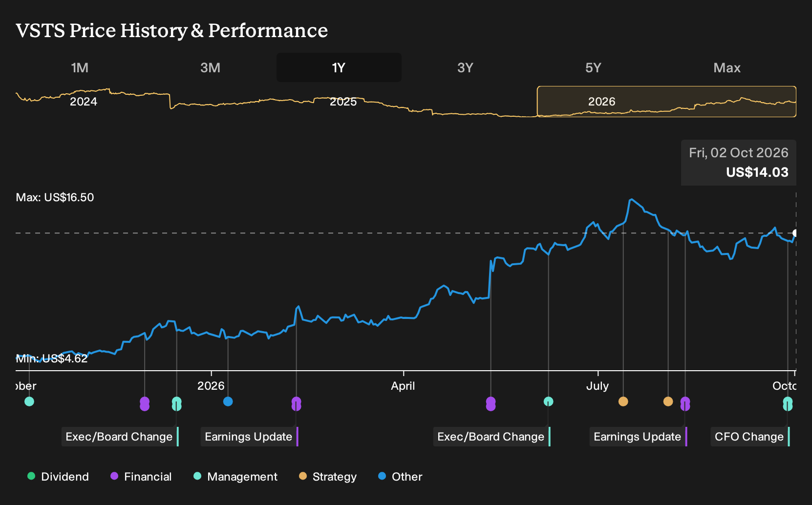Click purple Financial marker in February
Screen dimensions: 812x505
[296, 404]
